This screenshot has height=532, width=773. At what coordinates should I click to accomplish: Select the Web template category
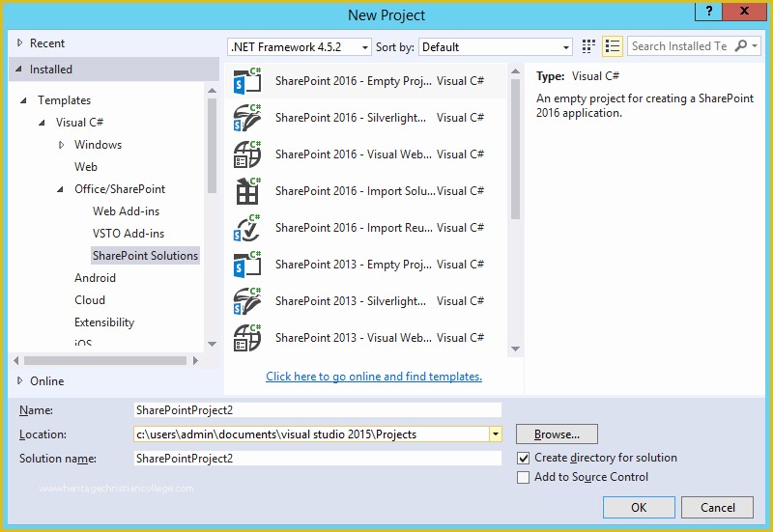(x=86, y=167)
